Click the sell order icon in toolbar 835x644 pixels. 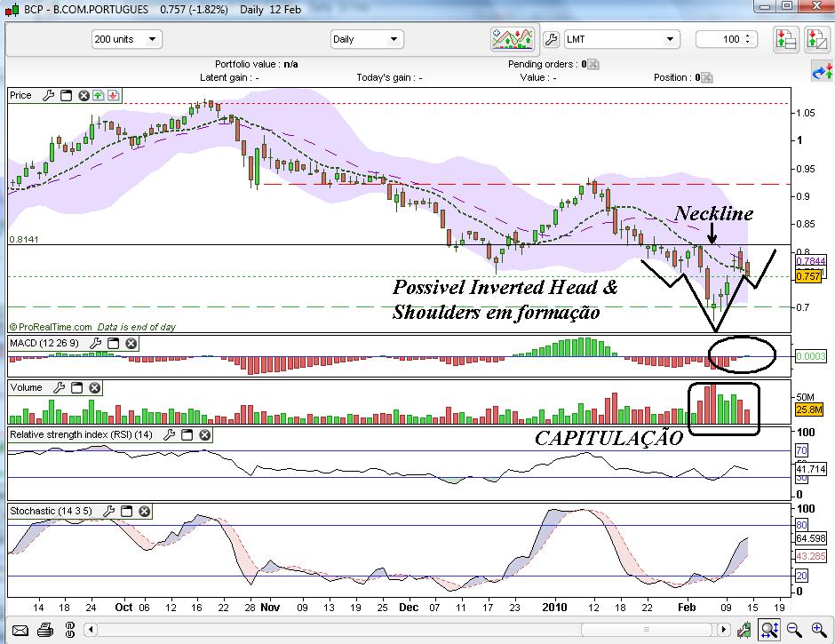point(816,39)
